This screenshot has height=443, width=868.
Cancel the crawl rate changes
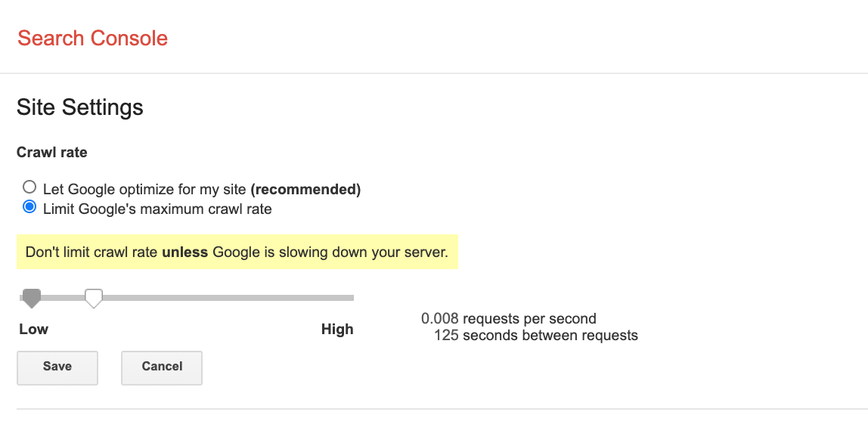(162, 367)
